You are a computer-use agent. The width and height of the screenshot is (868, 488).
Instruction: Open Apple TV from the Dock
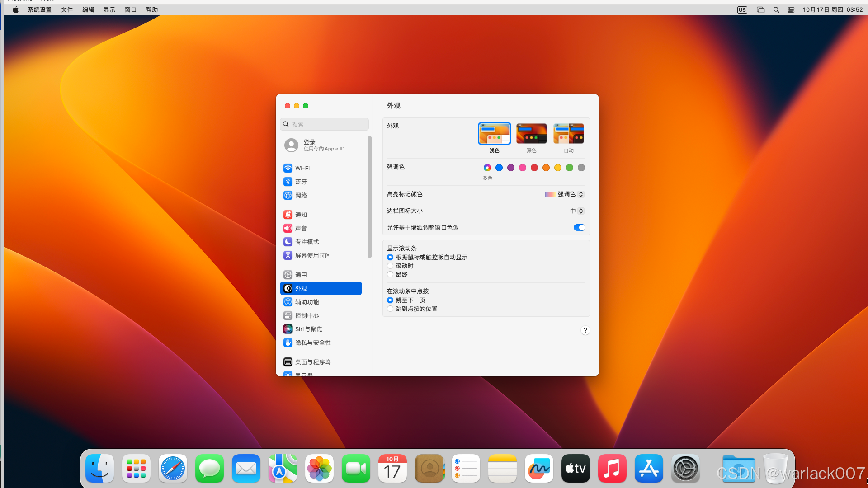pos(576,469)
